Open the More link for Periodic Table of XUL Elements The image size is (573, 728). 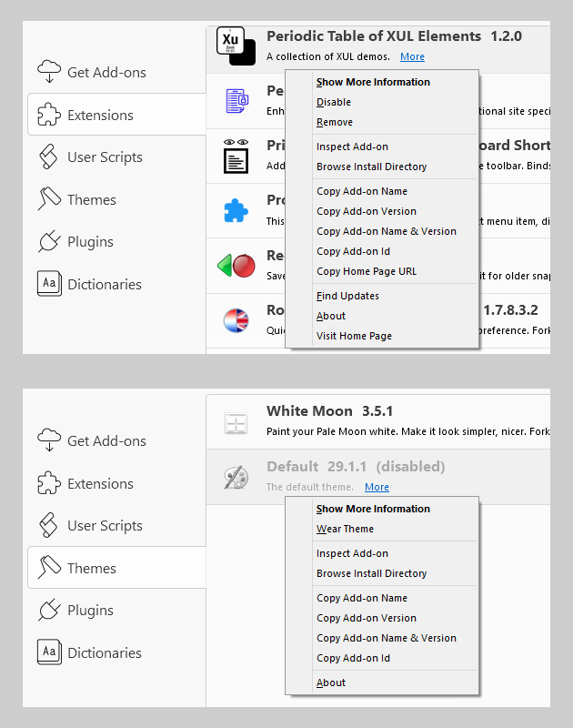tap(412, 56)
